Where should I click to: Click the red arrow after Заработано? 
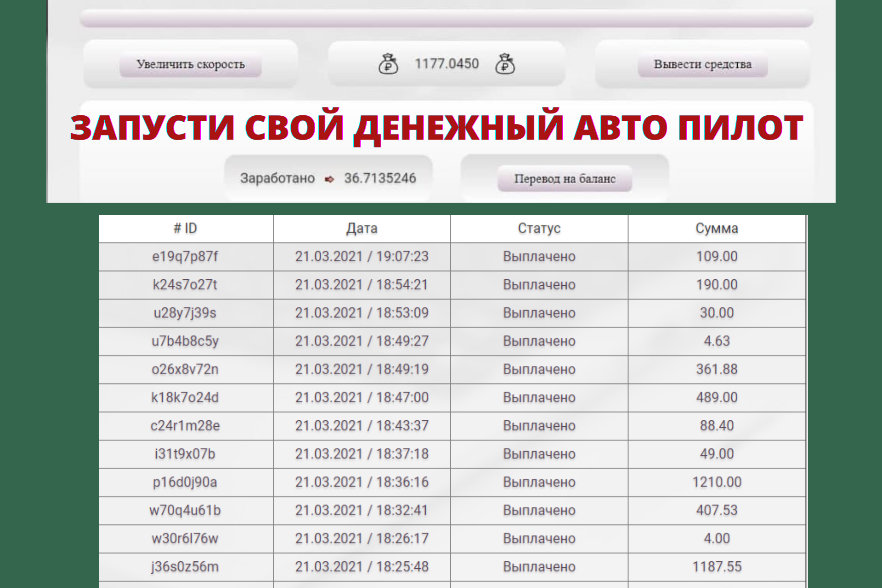click(329, 179)
